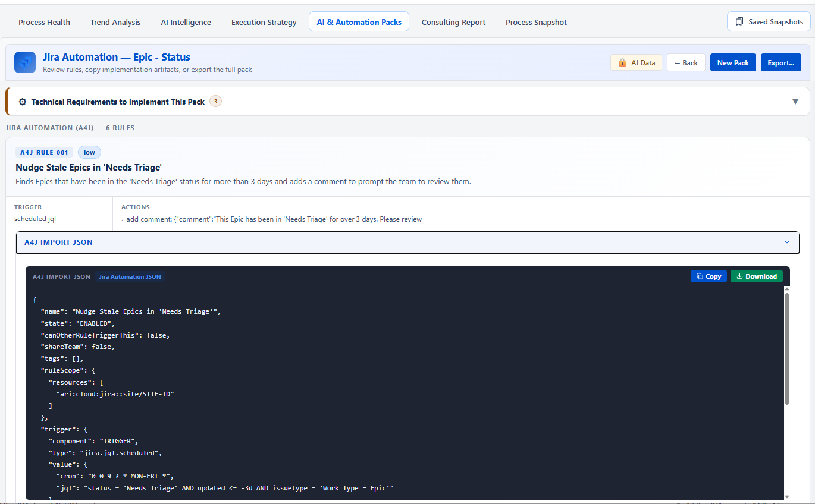Click the scroll-down arrow of the JSON panel
The height and width of the screenshot is (504, 815).
pos(787,496)
